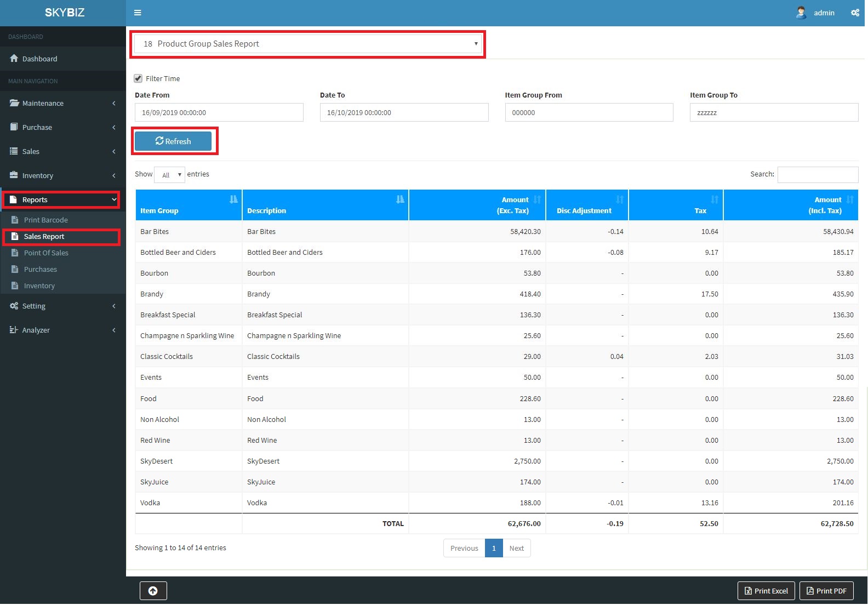The height and width of the screenshot is (605, 868).
Task: Click the admin user avatar icon
Action: click(801, 13)
